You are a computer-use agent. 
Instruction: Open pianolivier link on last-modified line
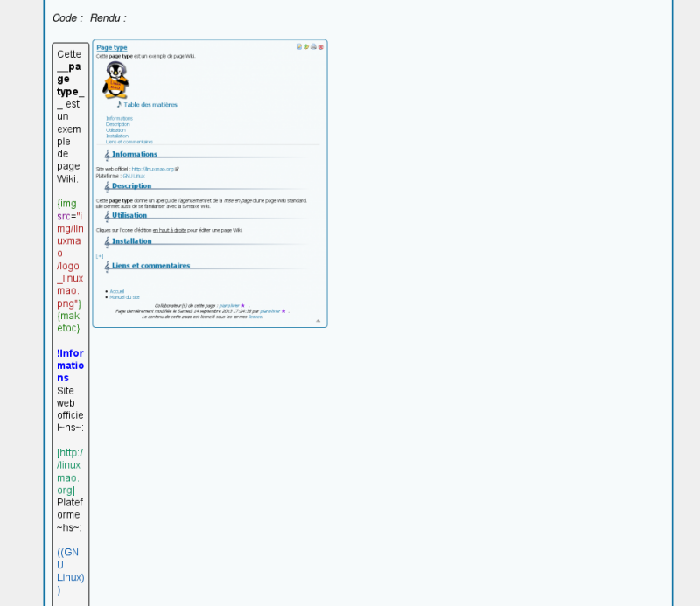click(x=270, y=311)
